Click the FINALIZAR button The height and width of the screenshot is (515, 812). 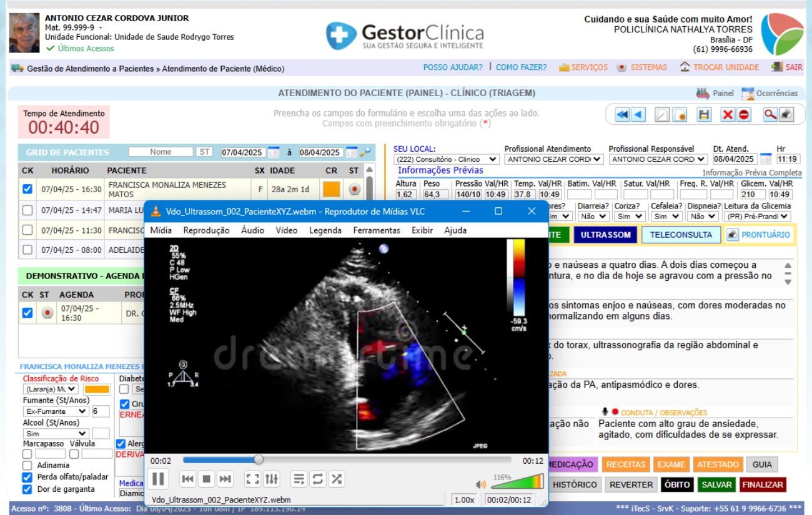[x=763, y=484]
